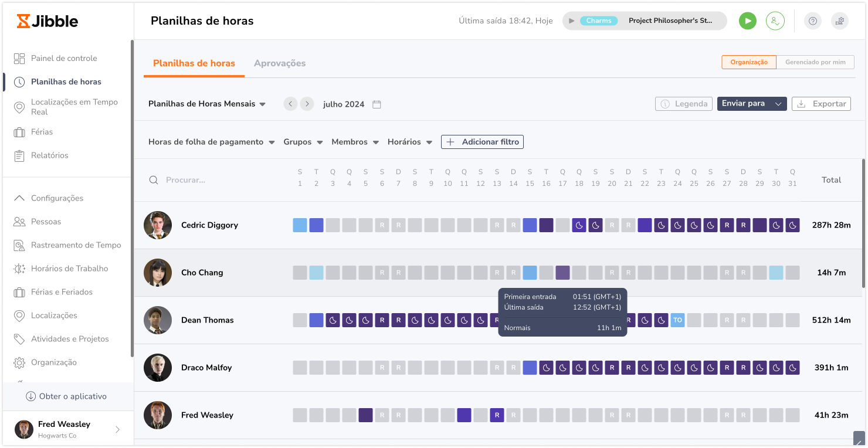Select Cho Chang's July 30 light-blue cell
Screen dimensions: 868x448
pyautogui.click(x=776, y=273)
